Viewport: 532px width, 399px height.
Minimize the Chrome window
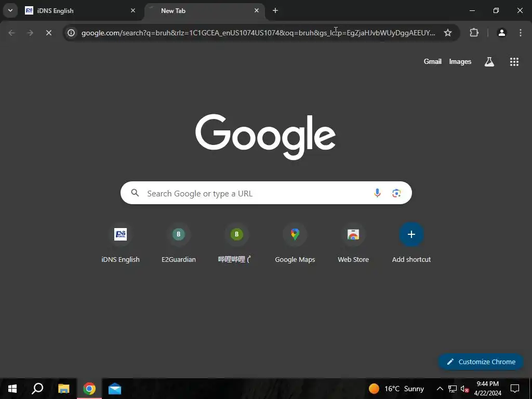click(x=472, y=10)
